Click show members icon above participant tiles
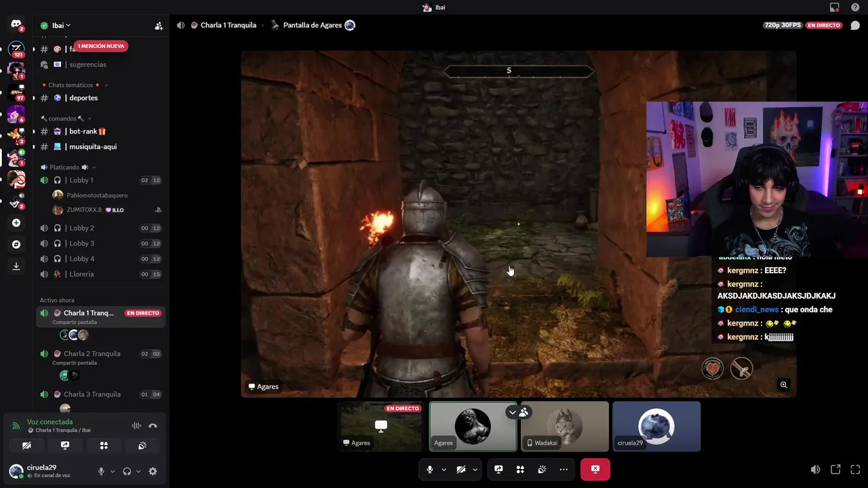This screenshot has width=868, height=488. 524,412
